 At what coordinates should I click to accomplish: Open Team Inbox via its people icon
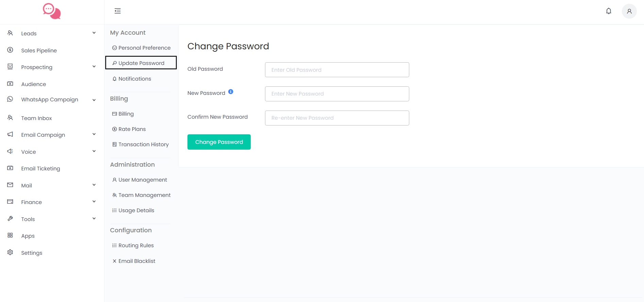click(x=10, y=117)
